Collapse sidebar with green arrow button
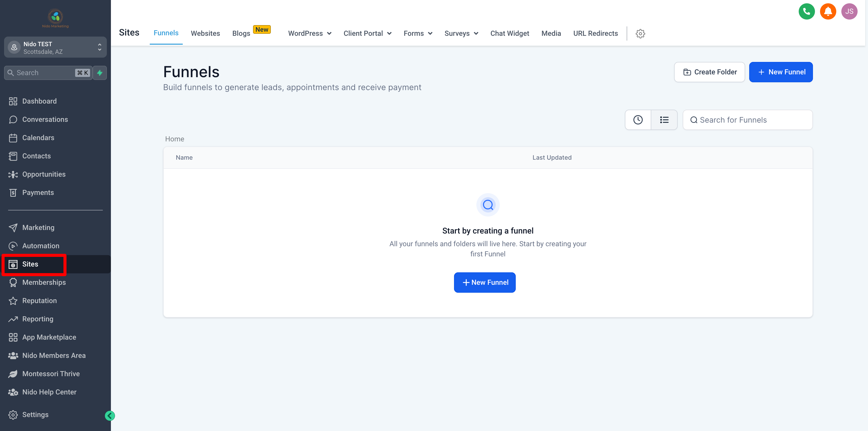 pos(110,416)
